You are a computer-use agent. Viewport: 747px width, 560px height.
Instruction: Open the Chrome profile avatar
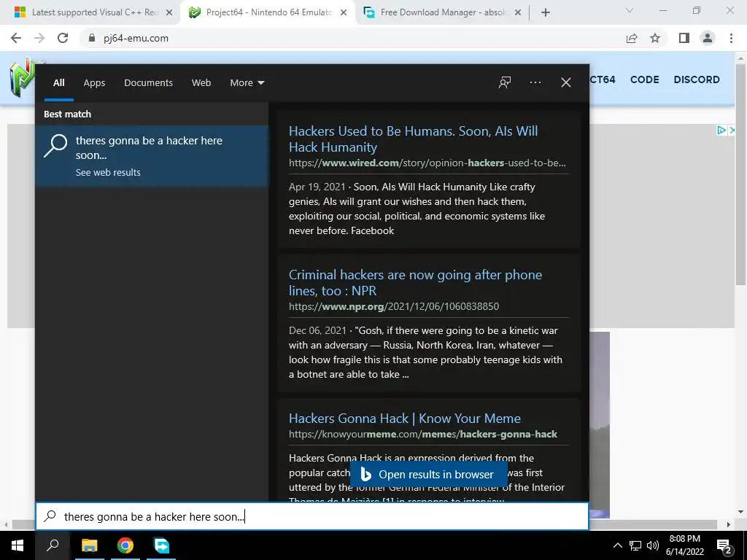point(708,38)
